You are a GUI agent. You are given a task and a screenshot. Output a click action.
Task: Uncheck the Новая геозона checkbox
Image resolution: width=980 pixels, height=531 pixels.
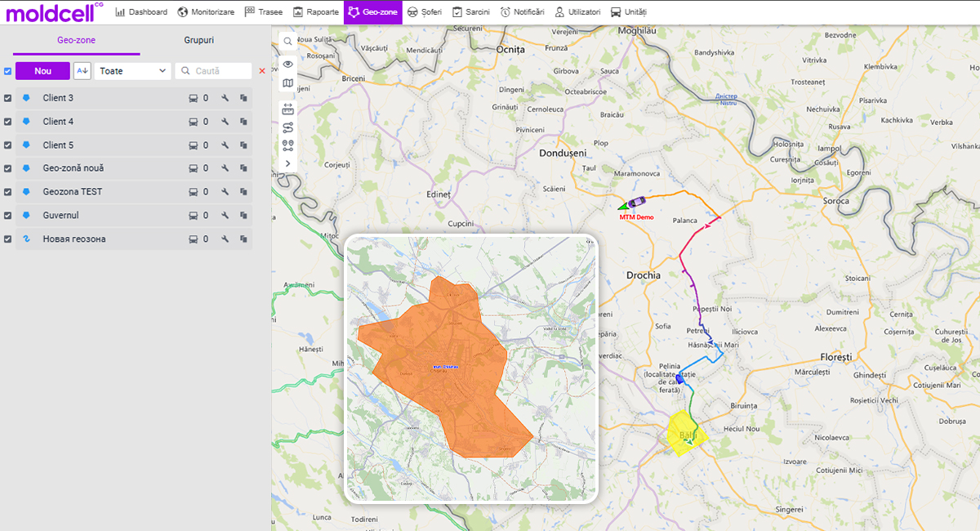[x=8, y=239]
